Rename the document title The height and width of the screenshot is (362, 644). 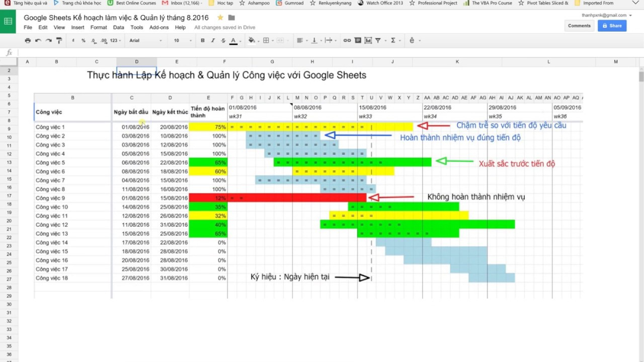tap(116, 18)
